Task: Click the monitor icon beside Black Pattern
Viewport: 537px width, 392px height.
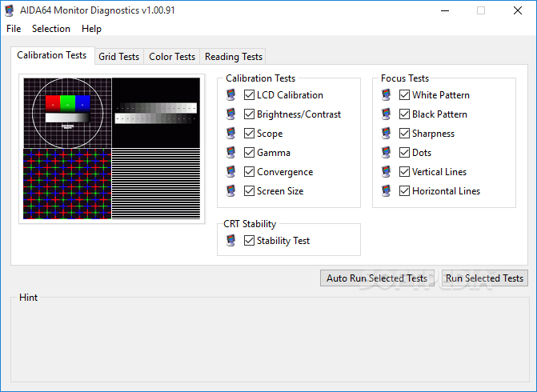Action: pyautogui.click(x=387, y=114)
